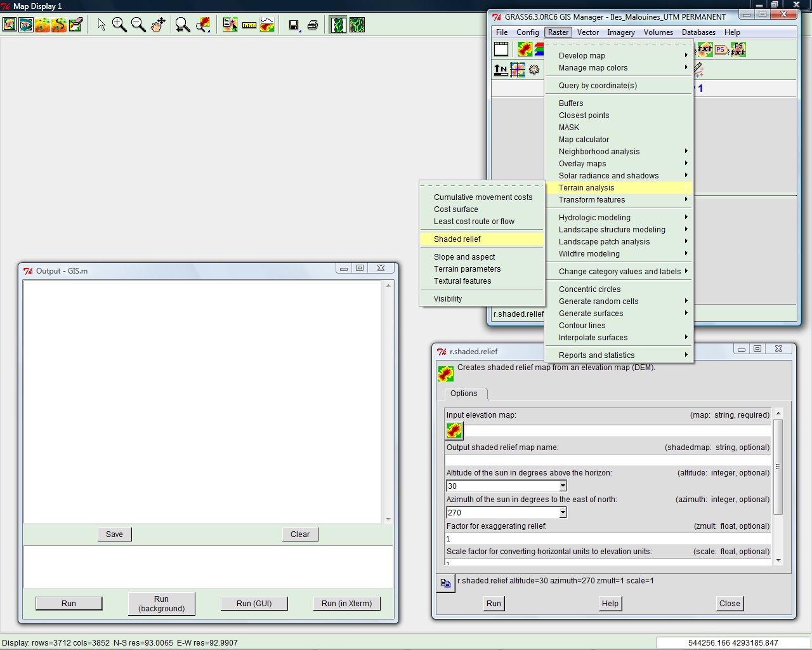
Task: Select Shaded relief from Terrain analysis submenu
Action: [x=482, y=239]
